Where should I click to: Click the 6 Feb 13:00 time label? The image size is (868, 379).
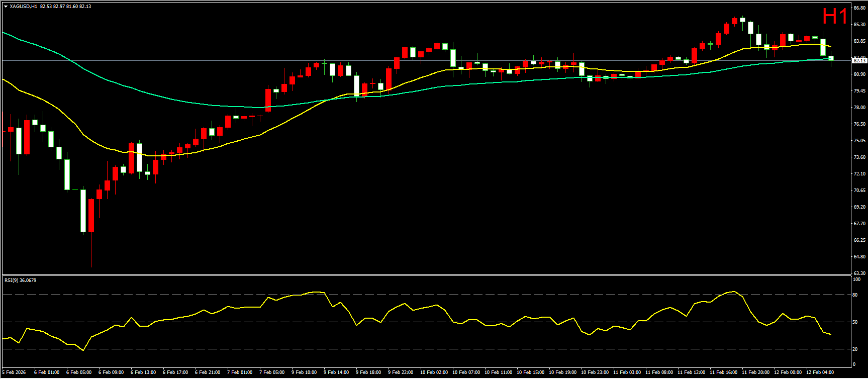[x=143, y=372]
